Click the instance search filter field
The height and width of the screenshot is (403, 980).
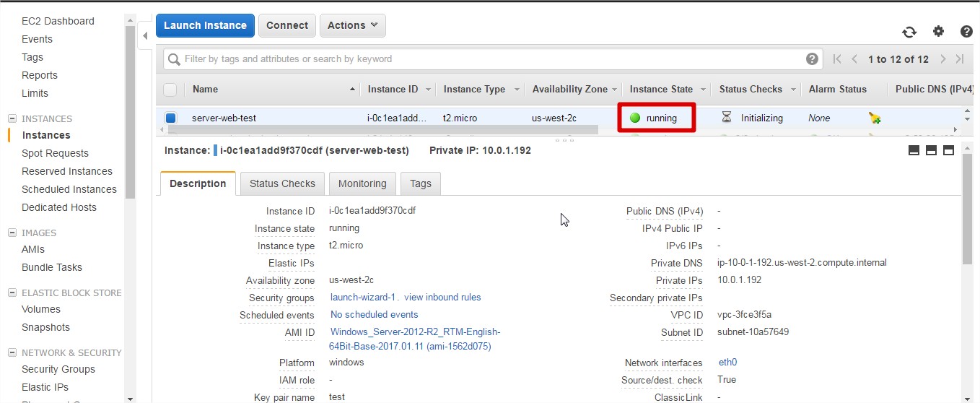[494, 59]
